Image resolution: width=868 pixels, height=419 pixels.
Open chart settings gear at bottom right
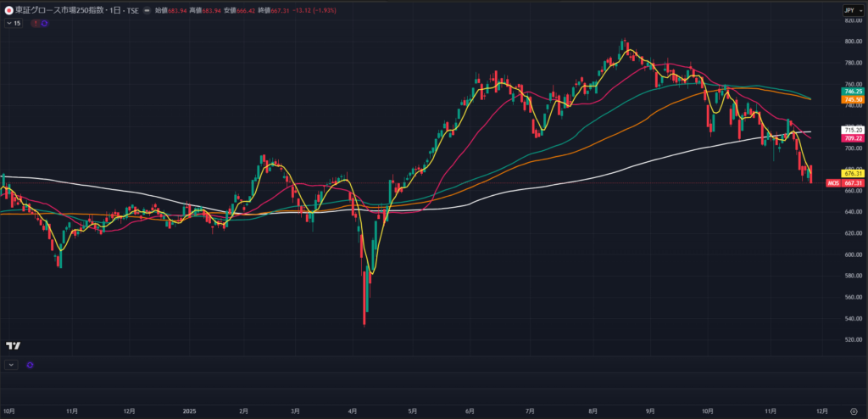pyautogui.click(x=853, y=410)
